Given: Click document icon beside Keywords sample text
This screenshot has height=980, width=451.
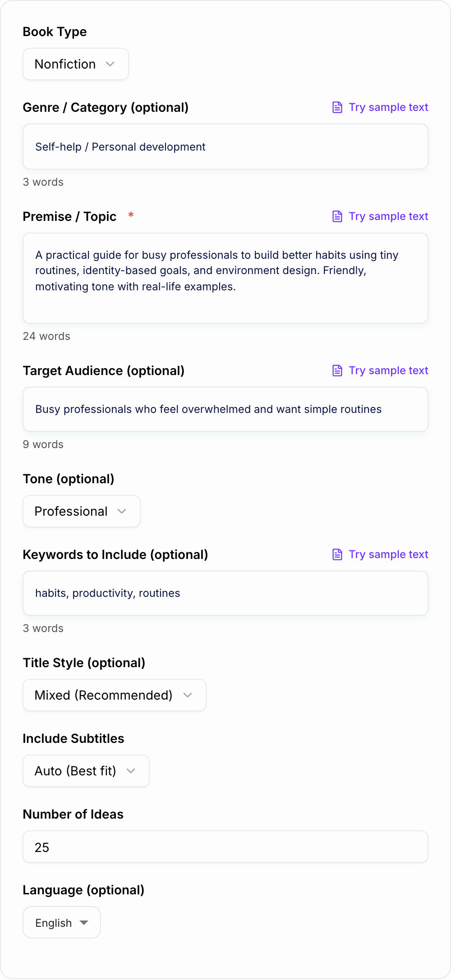Looking at the screenshot, I should pos(337,554).
